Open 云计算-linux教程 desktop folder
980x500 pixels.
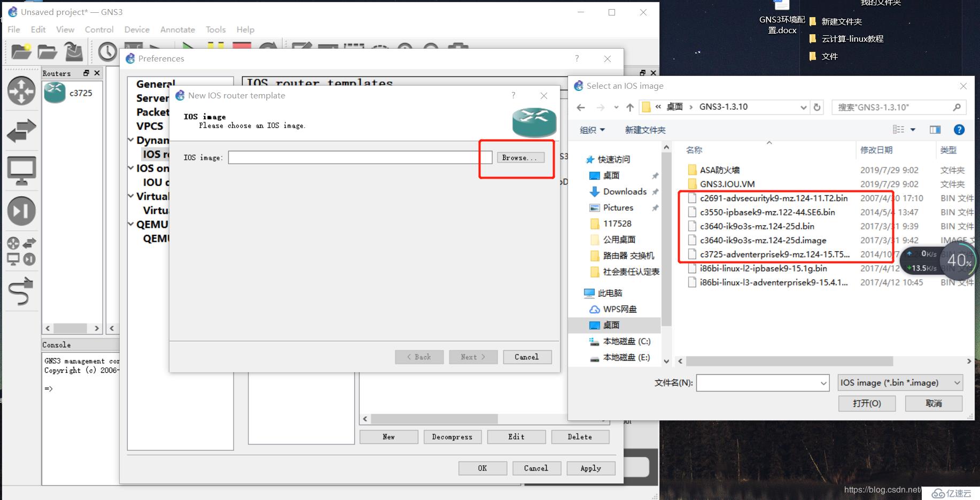pyautogui.click(x=846, y=39)
